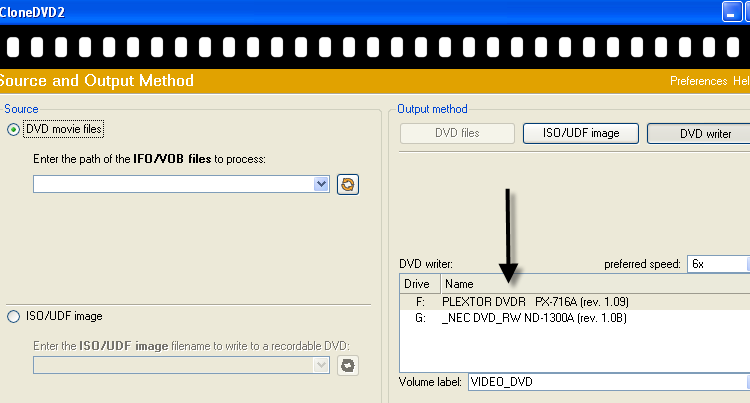Click the DVD files output button
750x403 pixels.
click(x=457, y=133)
